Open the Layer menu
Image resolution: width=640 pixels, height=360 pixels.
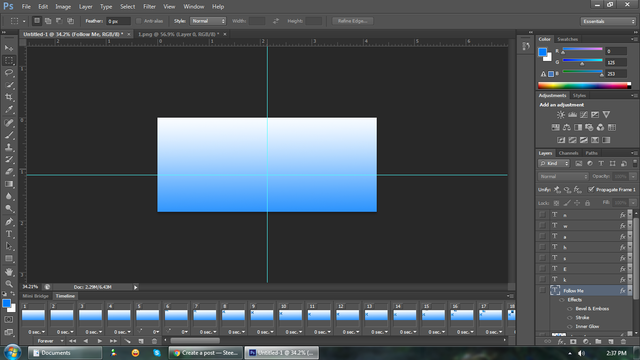(x=85, y=7)
